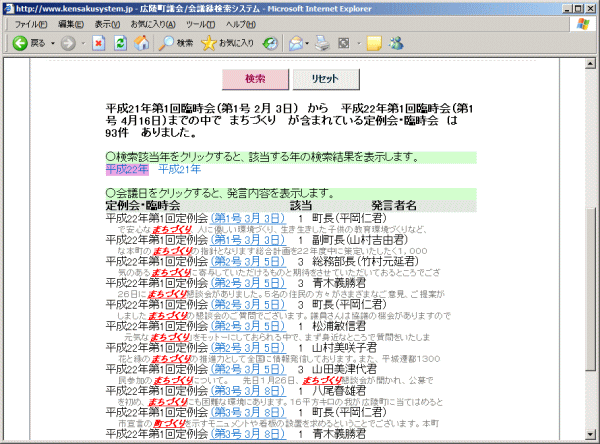The image size is (600, 444).
Task: Open 第1号 3月3日 link for 副町長(山村吉由君)
Action: click(x=248, y=240)
